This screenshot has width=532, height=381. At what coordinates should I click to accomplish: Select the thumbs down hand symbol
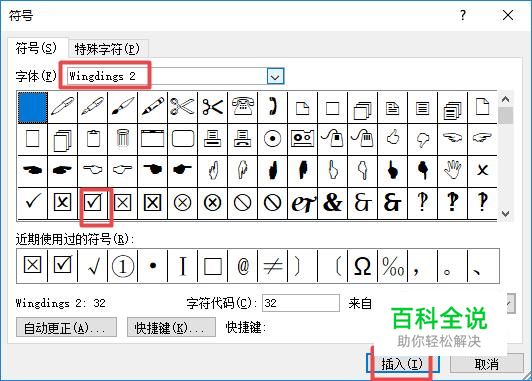pos(422,139)
